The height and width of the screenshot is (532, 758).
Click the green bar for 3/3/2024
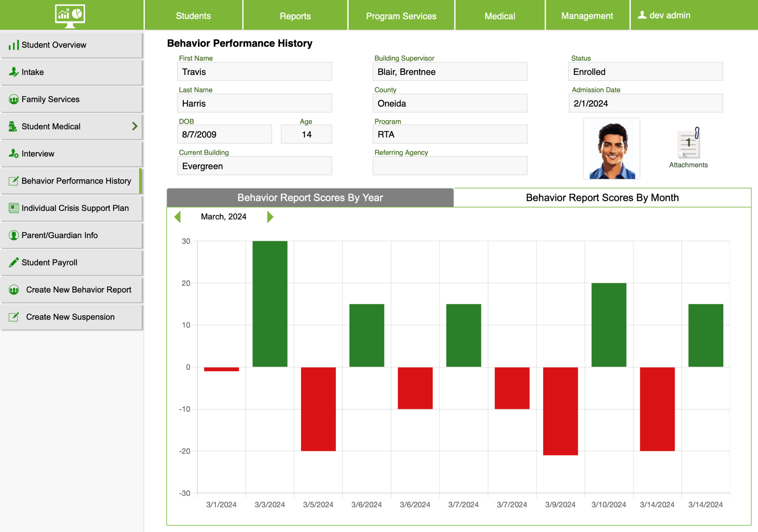[x=270, y=304]
